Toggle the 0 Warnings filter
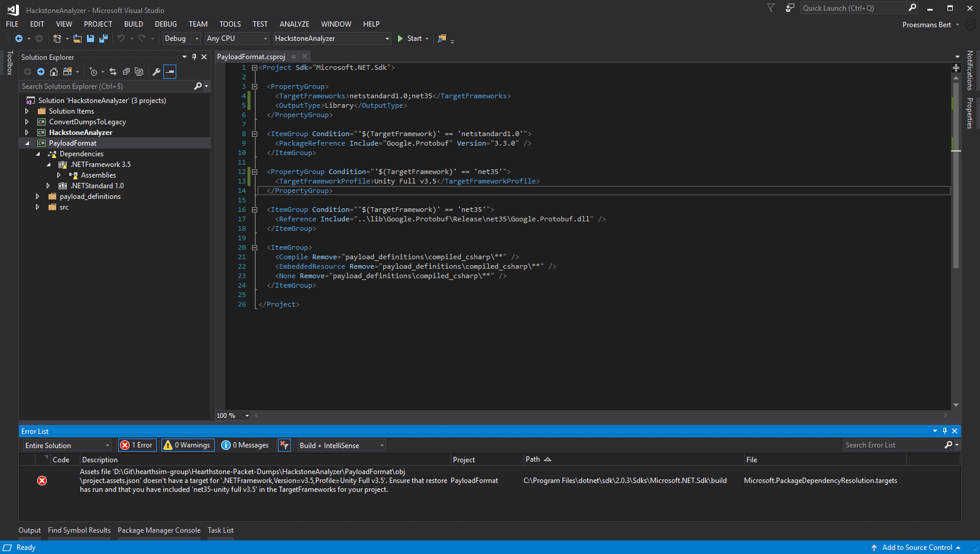 point(187,445)
